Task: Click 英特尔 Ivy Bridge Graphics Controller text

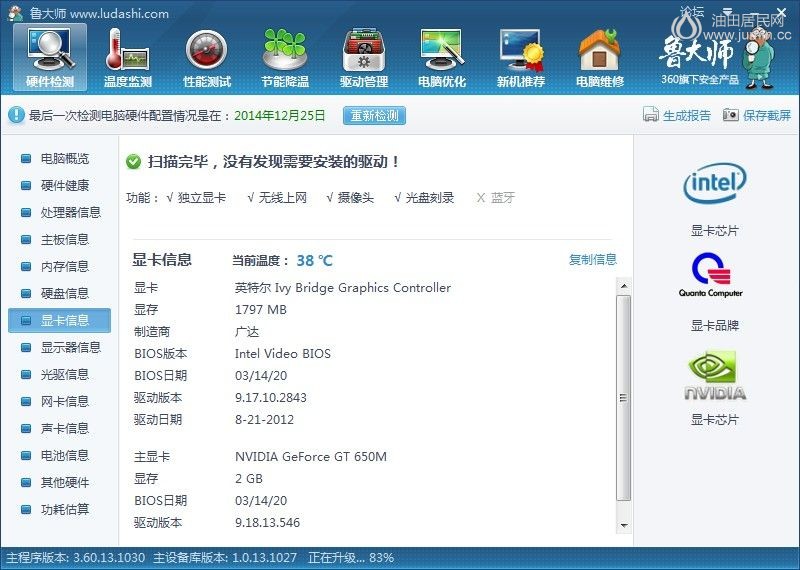Action: 343,288
